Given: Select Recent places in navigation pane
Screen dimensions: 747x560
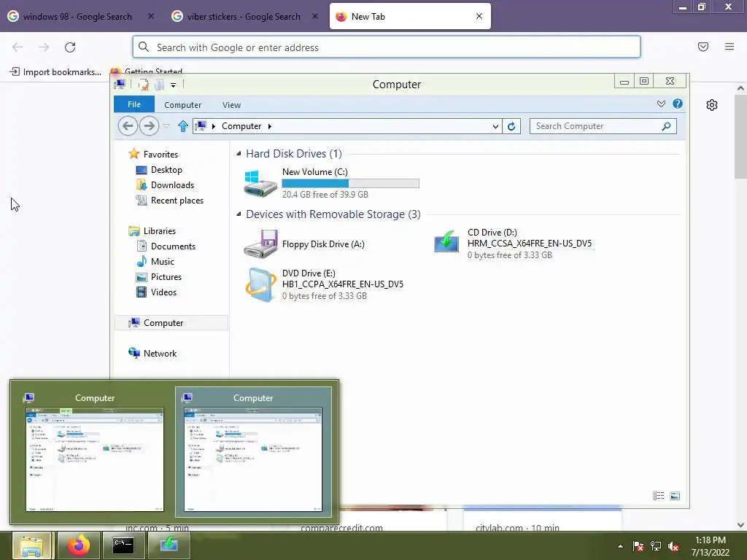Looking at the screenshot, I should click(x=177, y=201).
